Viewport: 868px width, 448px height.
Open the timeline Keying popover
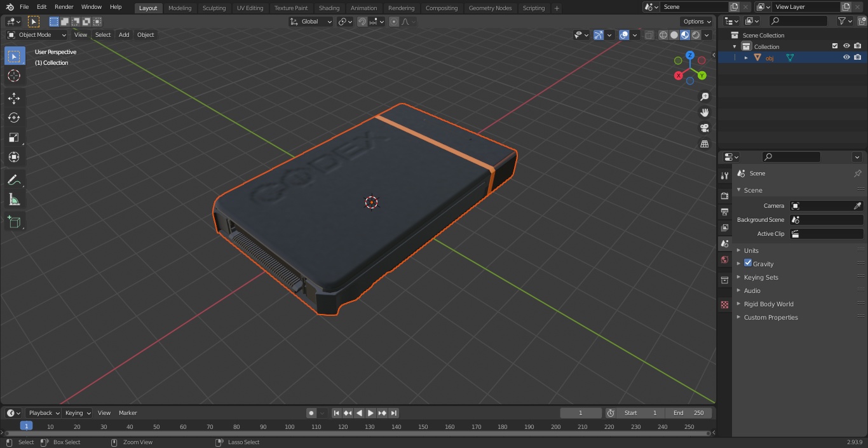coord(78,413)
